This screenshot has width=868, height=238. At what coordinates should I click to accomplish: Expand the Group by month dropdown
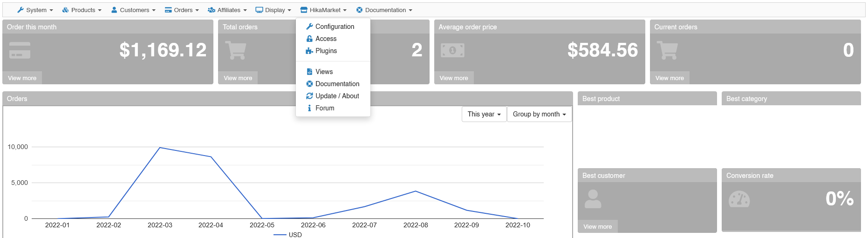[539, 114]
